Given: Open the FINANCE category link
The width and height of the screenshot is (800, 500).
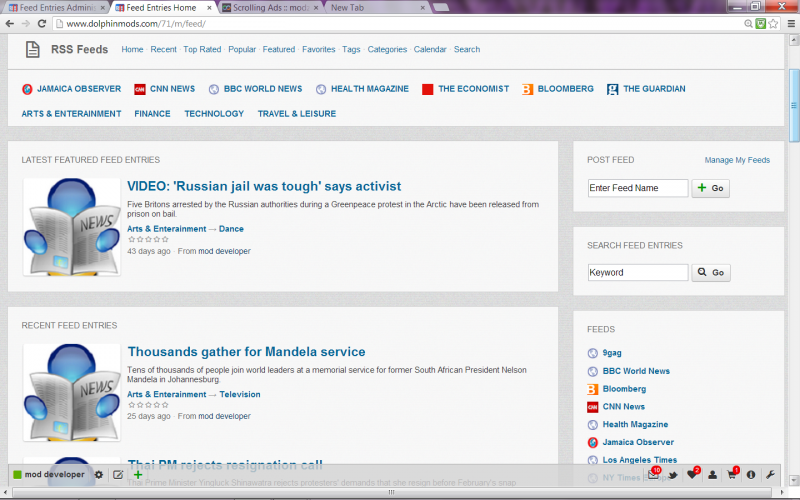Looking at the screenshot, I should pos(152,114).
